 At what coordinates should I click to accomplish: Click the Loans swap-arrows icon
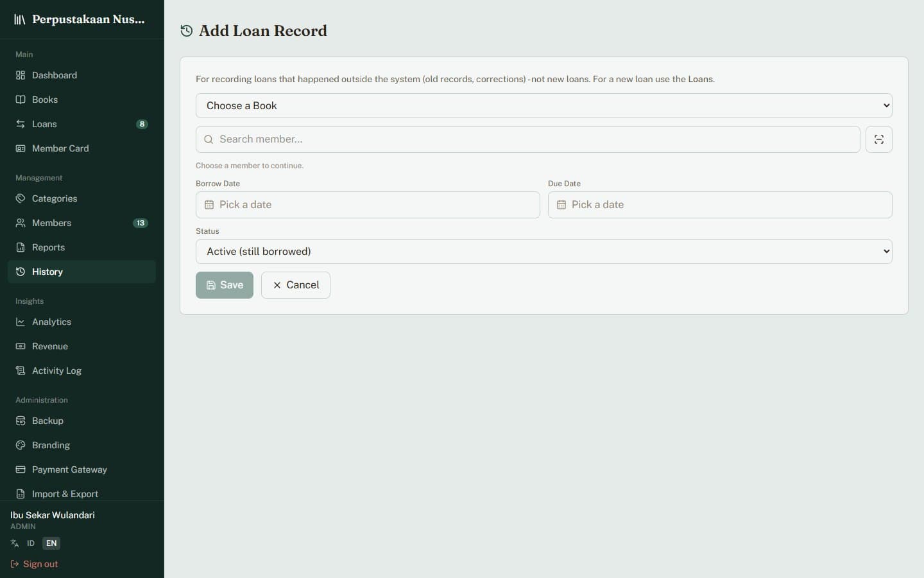[x=21, y=124]
